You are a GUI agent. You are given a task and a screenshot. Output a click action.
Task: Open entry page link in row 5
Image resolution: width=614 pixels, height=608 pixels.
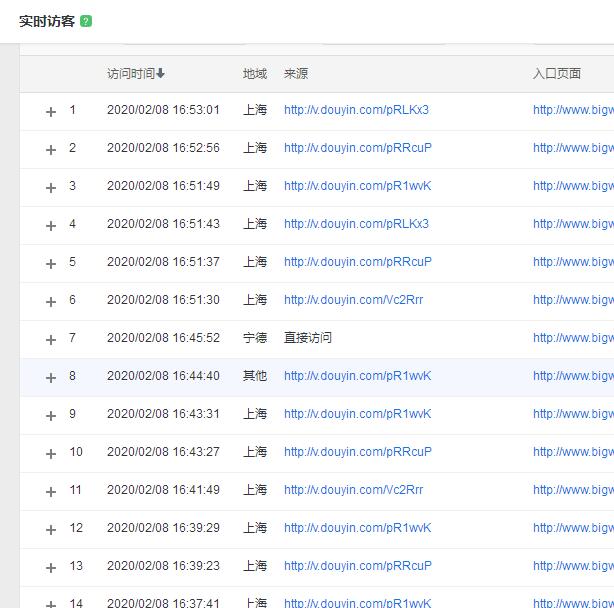click(573, 262)
